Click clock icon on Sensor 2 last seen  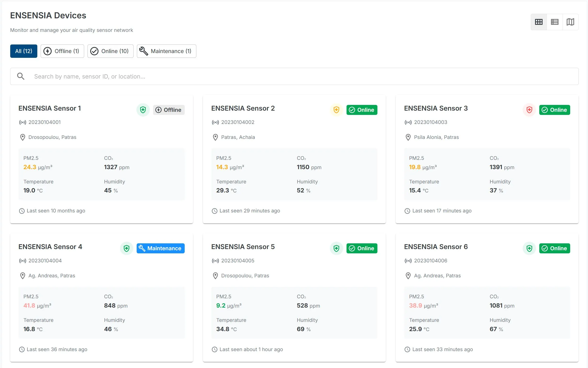tap(214, 211)
